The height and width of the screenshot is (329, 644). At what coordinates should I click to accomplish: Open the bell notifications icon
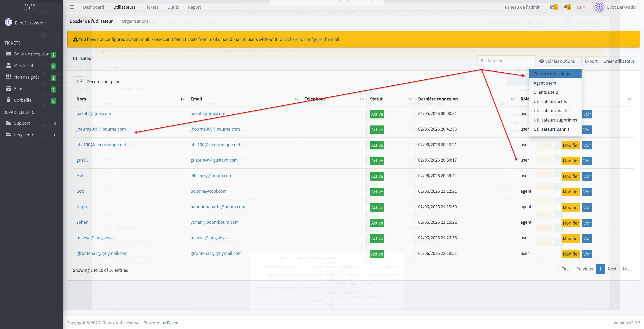(567, 7)
